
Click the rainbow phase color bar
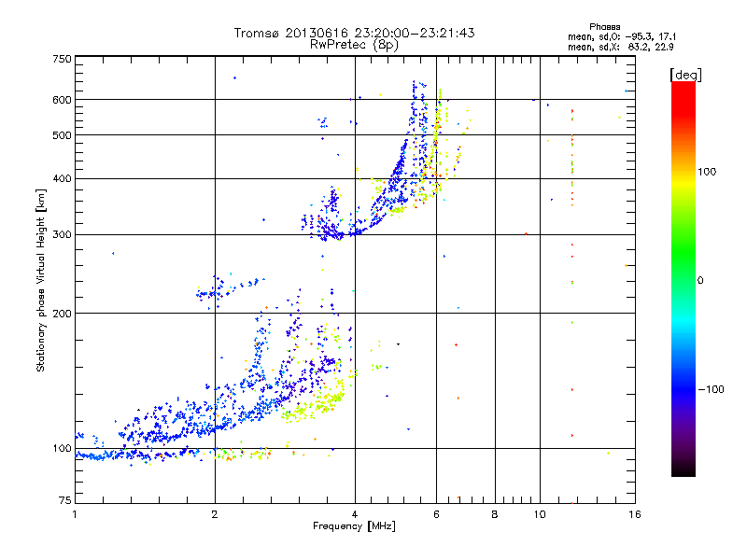point(684,279)
